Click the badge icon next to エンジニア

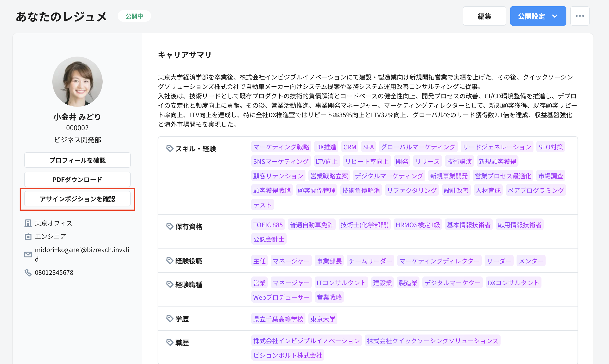click(28, 236)
